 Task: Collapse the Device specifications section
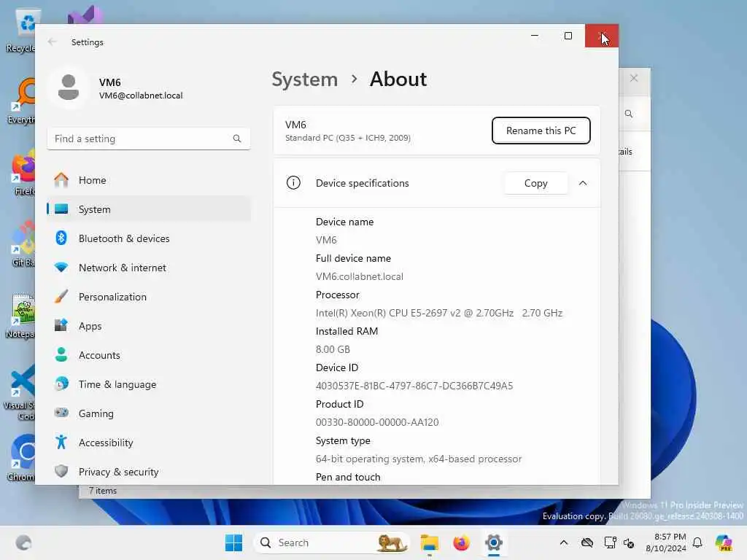point(583,183)
